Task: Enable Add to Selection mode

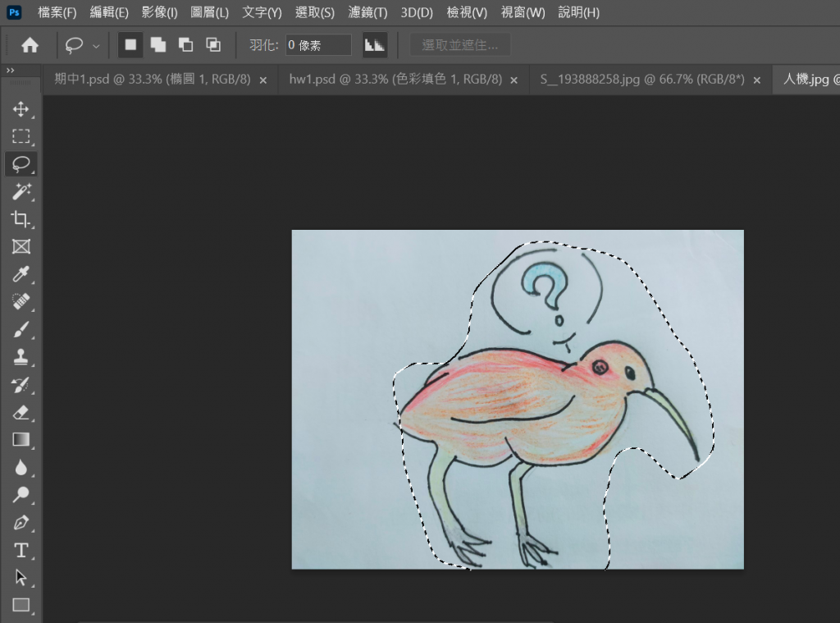Action: 157,45
